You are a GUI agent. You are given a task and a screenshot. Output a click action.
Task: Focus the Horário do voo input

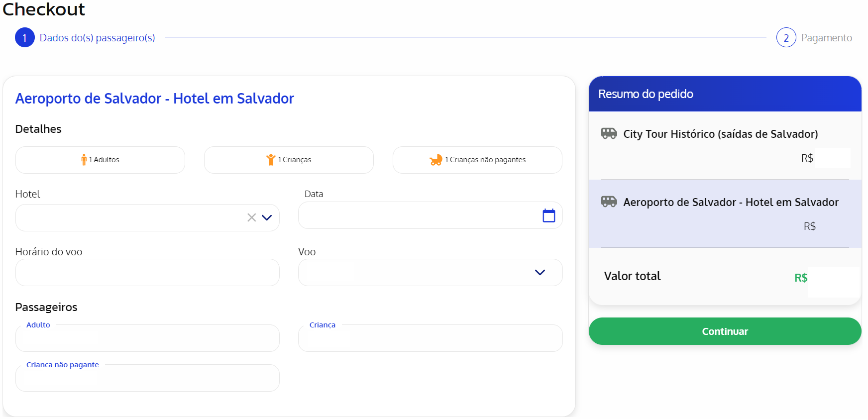click(147, 273)
